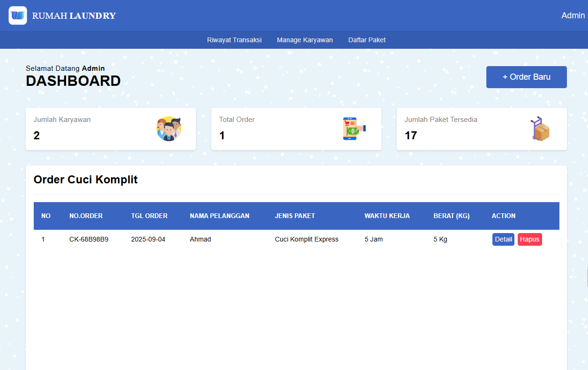588x370 pixels.
Task: Click the Order Cuci Komplit heading
Action: (85, 180)
